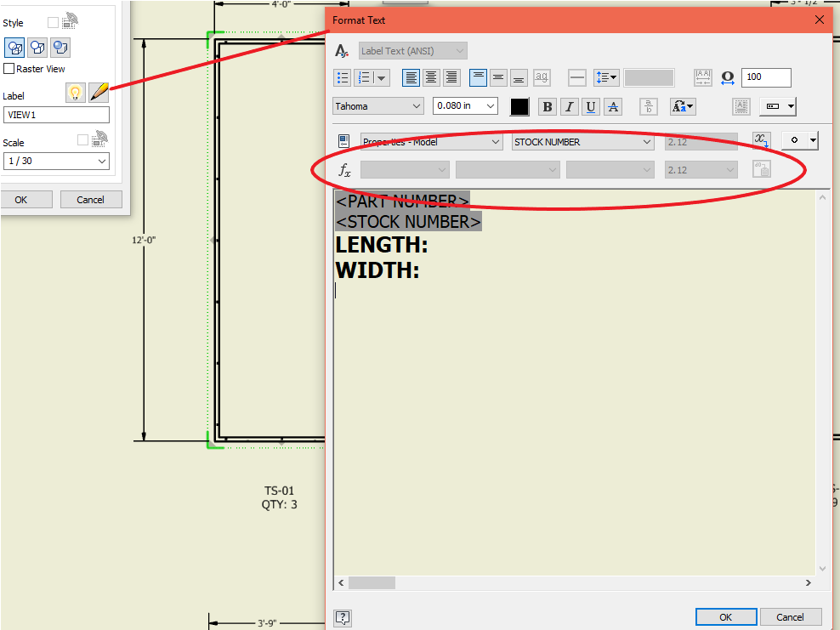The height and width of the screenshot is (630, 840).
Task: Select the bulleted list icon
Action: click(343, 77)
